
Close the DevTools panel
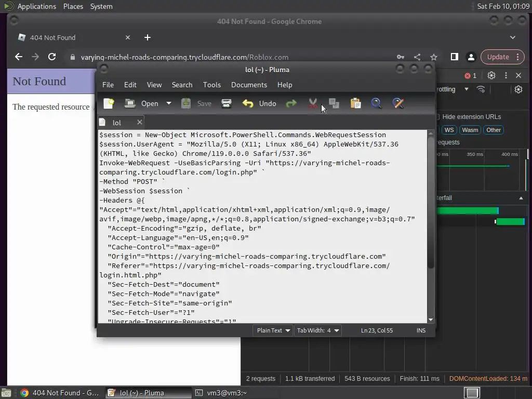click(518, 75)
